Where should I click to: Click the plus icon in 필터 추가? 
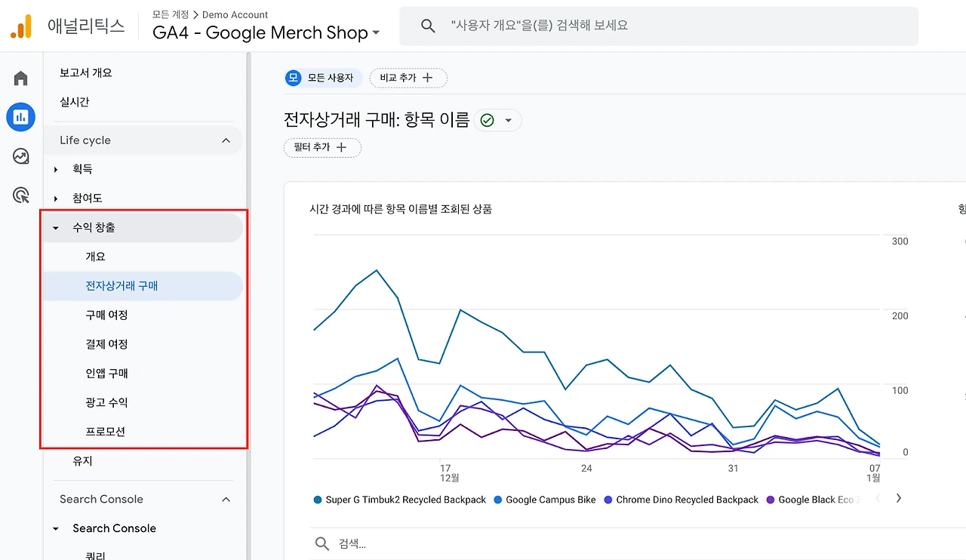(341, 147)
